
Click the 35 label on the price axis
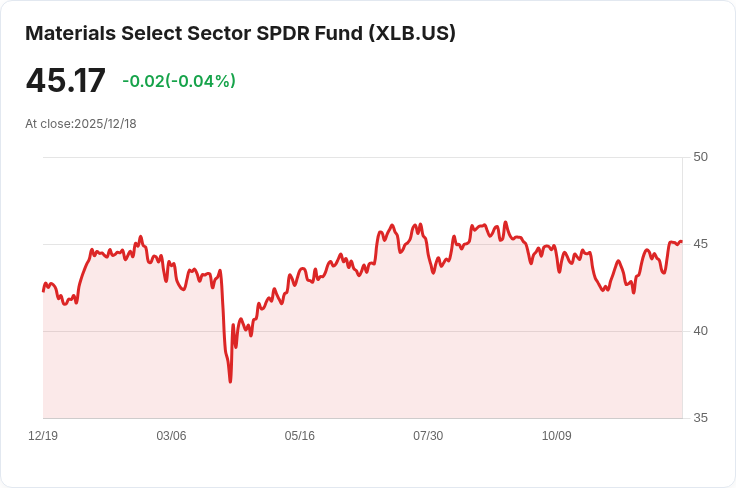coord(700,418)
